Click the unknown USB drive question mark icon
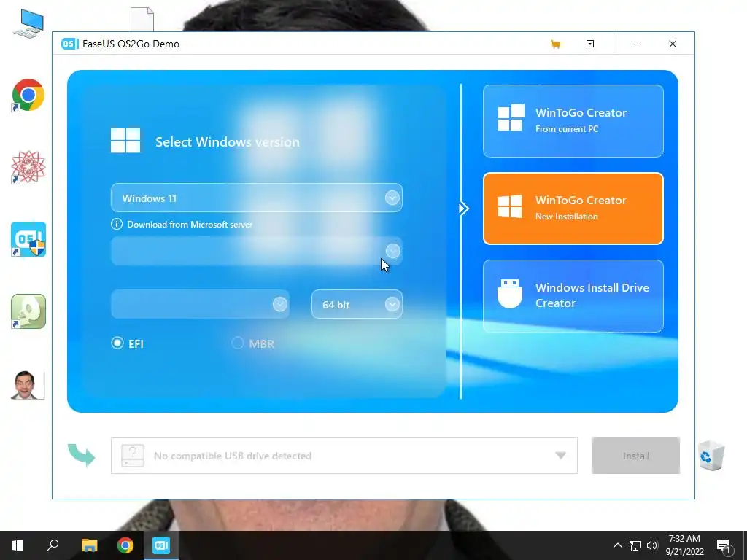Screen dimensions: 747x560 coord(133,456)
